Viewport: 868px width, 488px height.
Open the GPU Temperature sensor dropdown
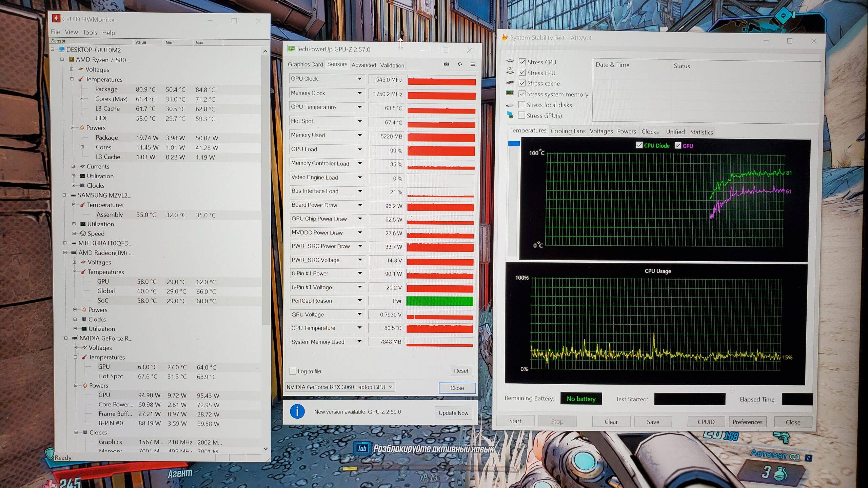359,107
